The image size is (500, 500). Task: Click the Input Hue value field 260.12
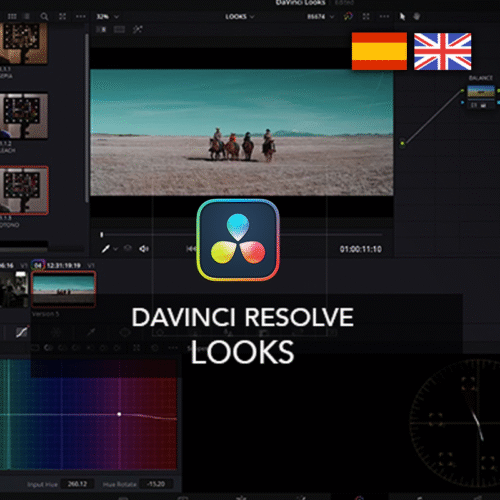(77, 484)
